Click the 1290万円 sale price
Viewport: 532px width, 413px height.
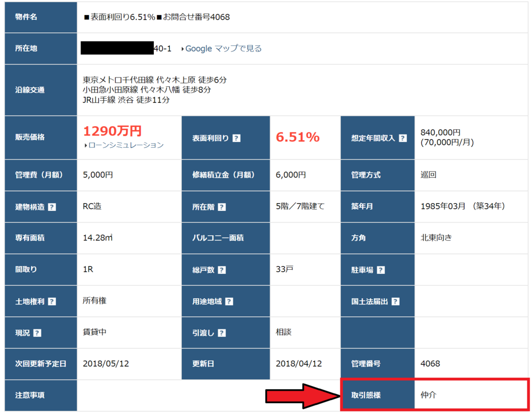112,131
